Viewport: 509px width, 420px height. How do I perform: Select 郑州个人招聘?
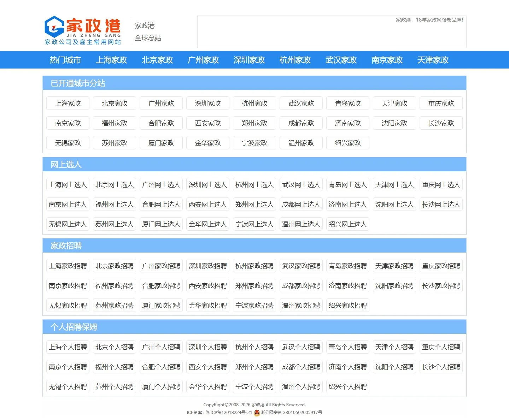coord(255,367)
